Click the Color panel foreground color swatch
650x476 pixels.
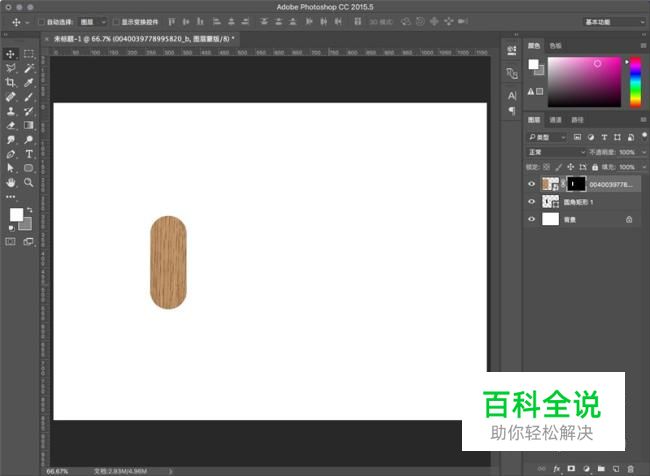click(534, 64)
